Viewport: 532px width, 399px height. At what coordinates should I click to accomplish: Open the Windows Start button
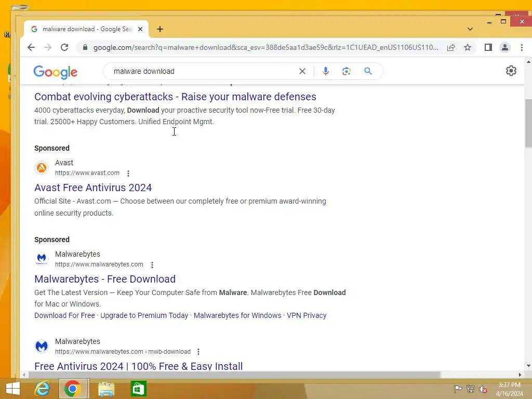13,389
